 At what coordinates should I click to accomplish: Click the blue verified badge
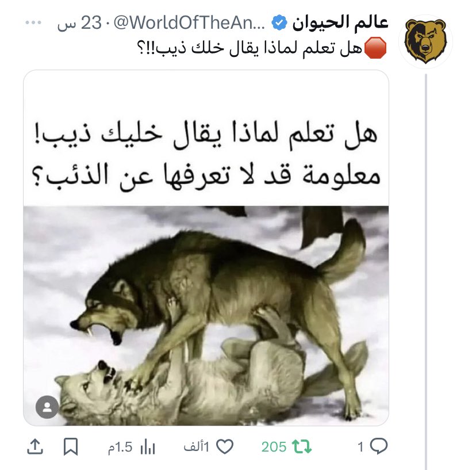(279, 23)
